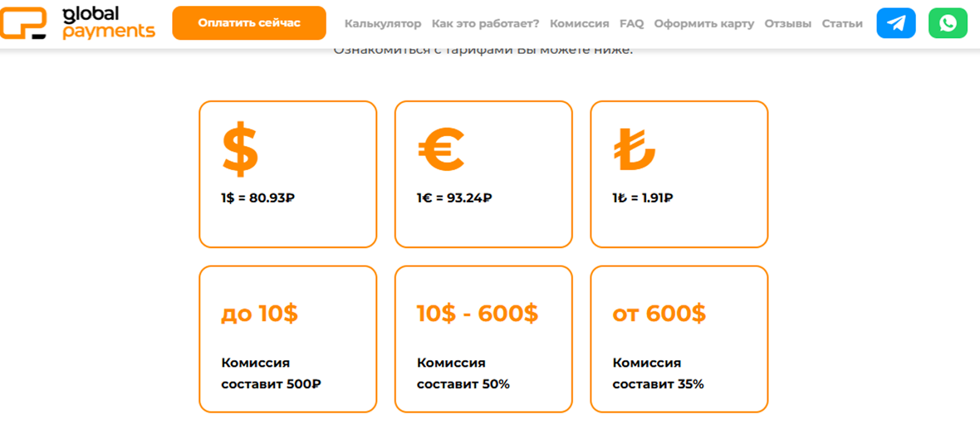Image resolution: width=980 pixels, height=439 pixels.
Task: Click the orange euro sign icon
Action: tap(441, 149)
